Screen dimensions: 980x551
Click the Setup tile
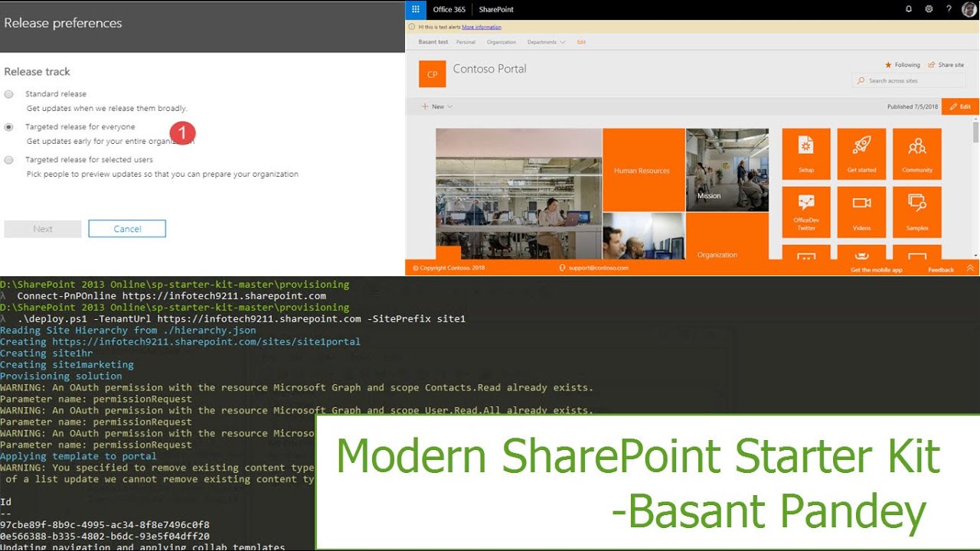click(x=806, y=154)
